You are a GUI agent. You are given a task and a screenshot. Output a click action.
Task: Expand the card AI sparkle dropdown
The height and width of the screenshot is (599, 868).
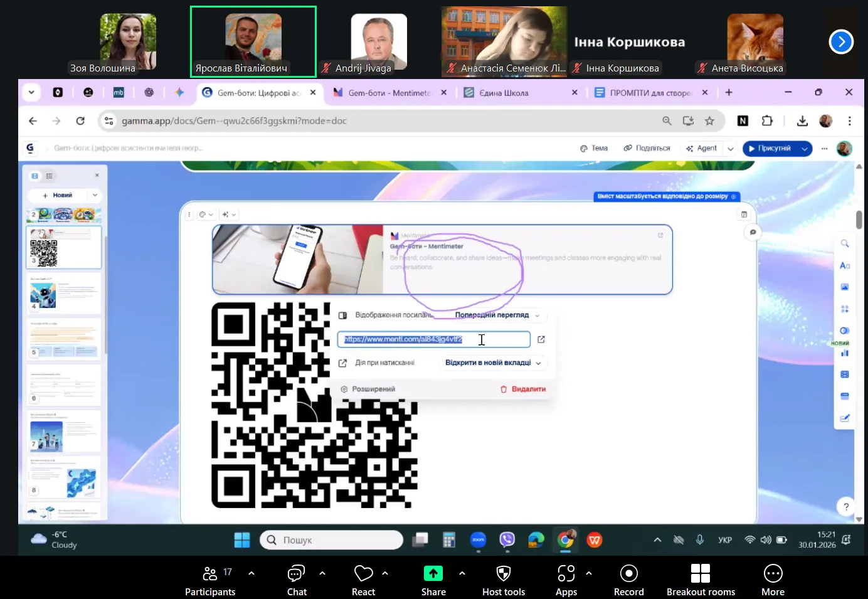coord(229,215)
